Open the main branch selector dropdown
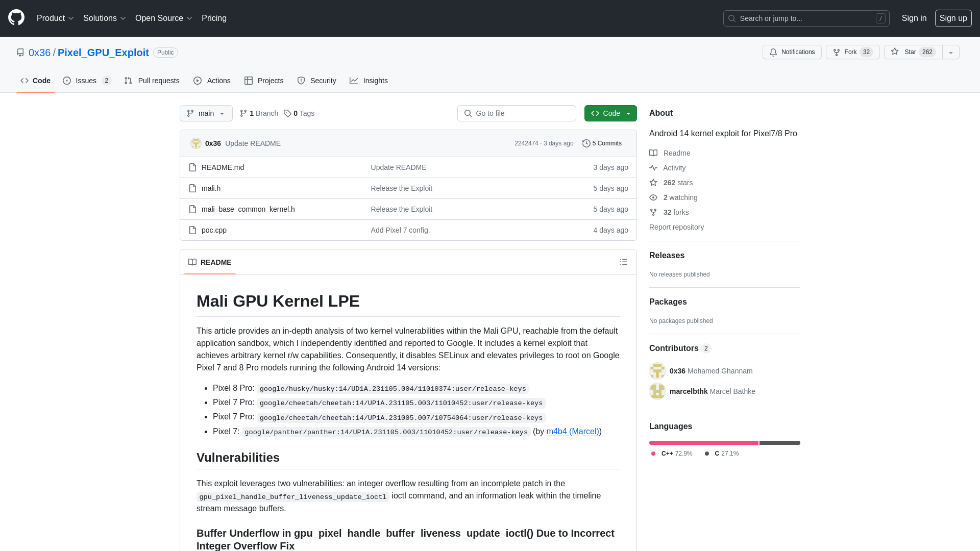 [x=206, y=113]
